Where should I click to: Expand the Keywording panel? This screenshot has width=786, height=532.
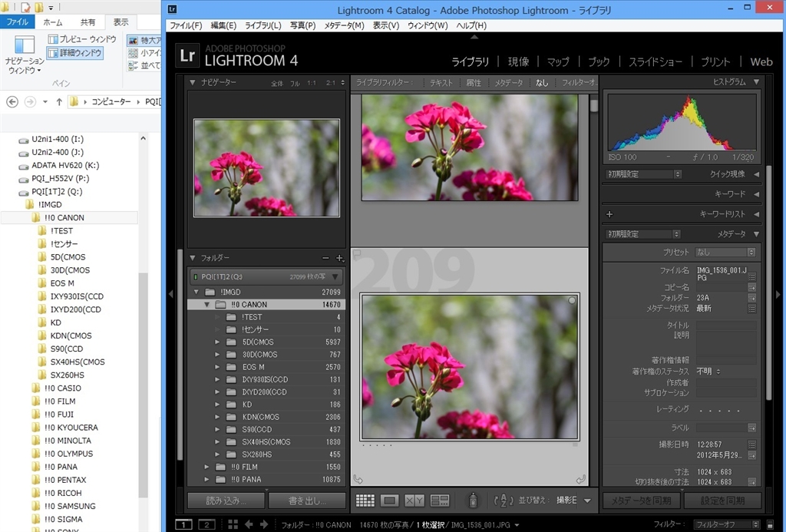click(x=756, y=194)
